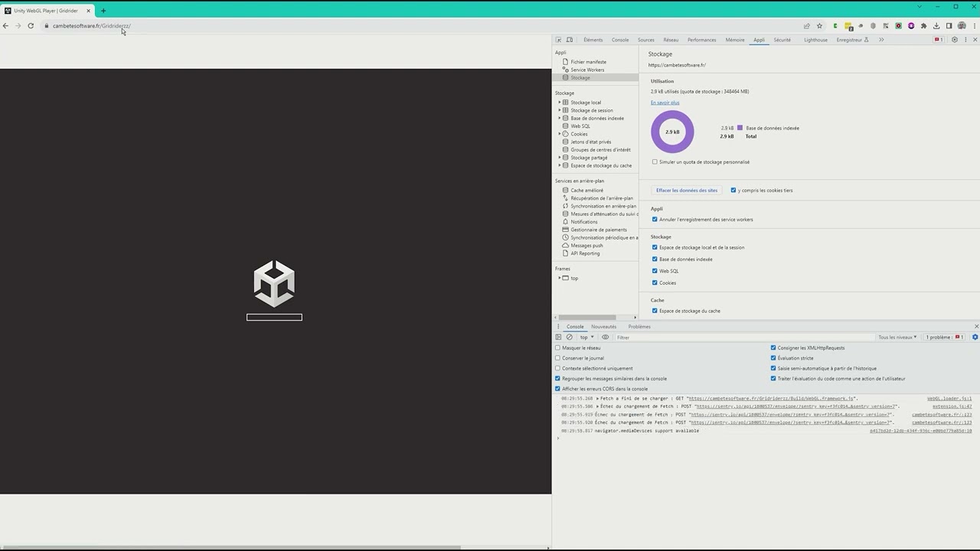This screenshot has width=980, height=551.
Task: Follow the En savoir plus link
Action: pyautogui.click(x=665, y=103)
